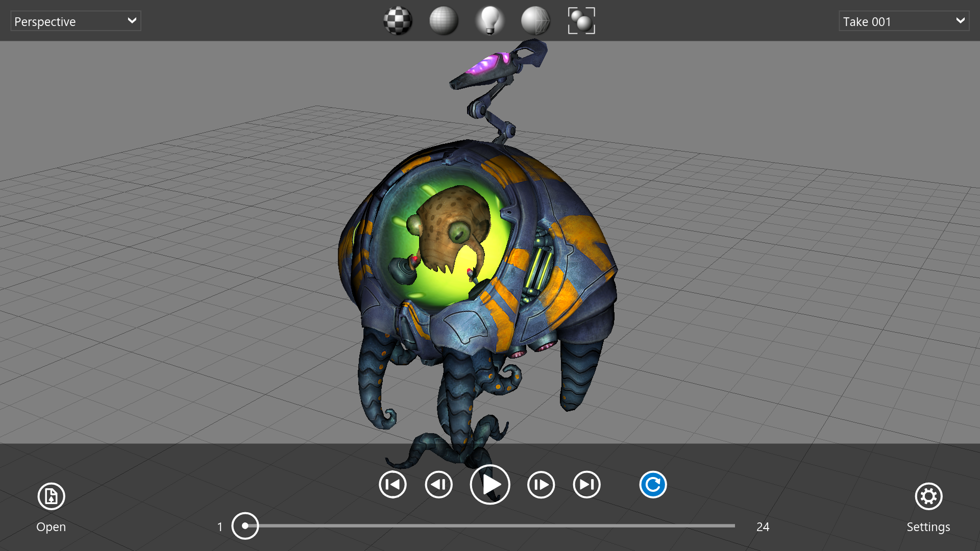Toggle scene lighting with the lightbulb icon
The height and width of the screenshot is (551, 980).
click(x=489, y=21)
